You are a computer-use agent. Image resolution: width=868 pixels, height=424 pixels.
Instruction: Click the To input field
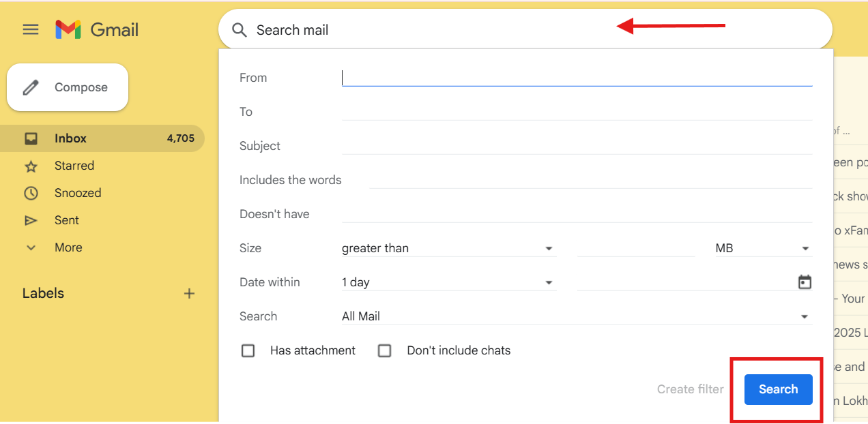coord(577,112)
